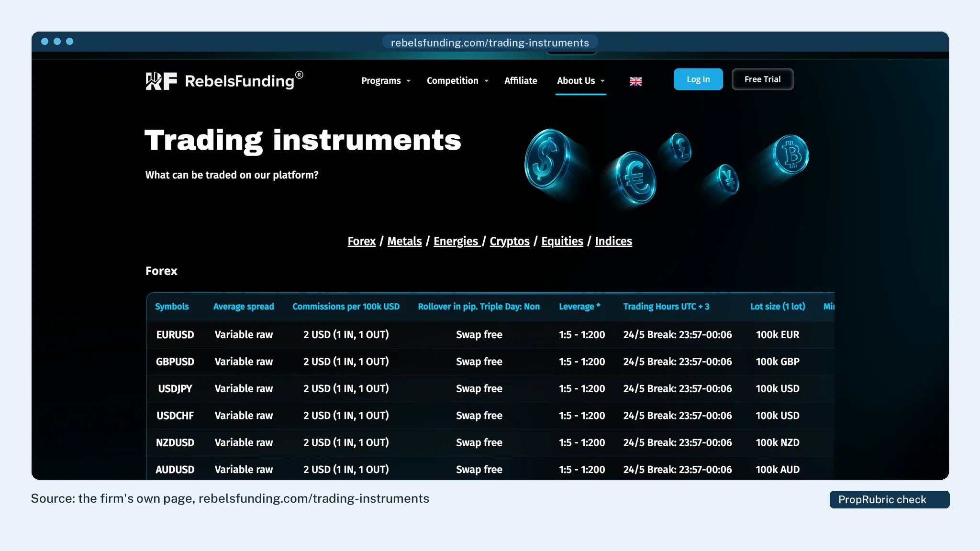This screenshot has height=551, width=980.
Task: Click the euro coin graphic
Action: [635, 178]
